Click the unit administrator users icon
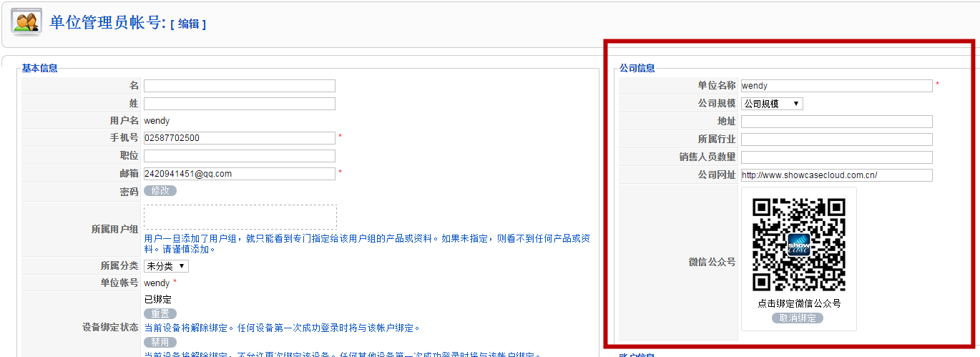This screenshot has height=357, width=980. (x=26, y=21)
